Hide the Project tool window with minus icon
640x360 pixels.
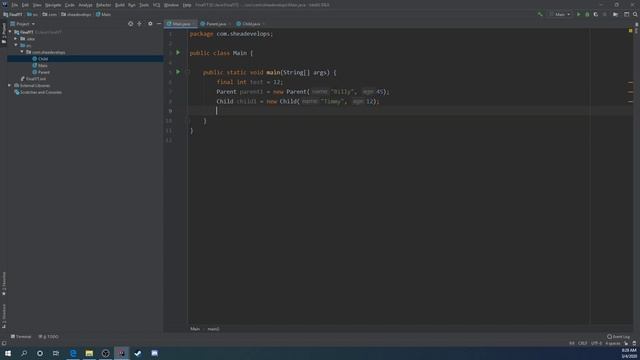click(159, 24)
